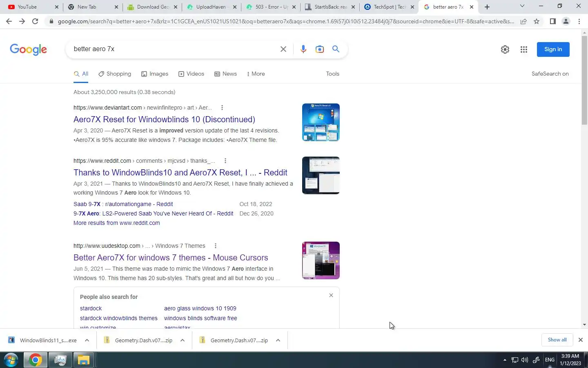The image size is (588, 368).
Task: Expand options for first Geometry.Dash zip download
Action: pyautogui.click(x=183, y=340)
